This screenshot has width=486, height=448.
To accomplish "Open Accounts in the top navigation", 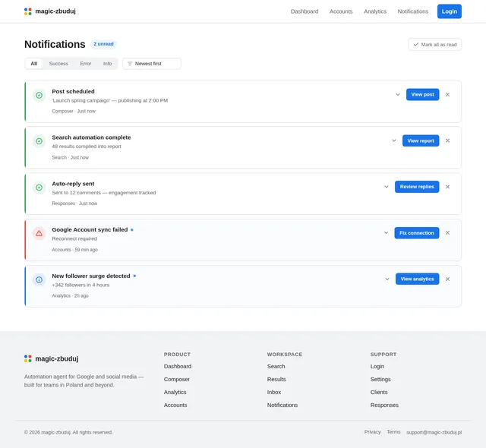I will tap(341, 11).
